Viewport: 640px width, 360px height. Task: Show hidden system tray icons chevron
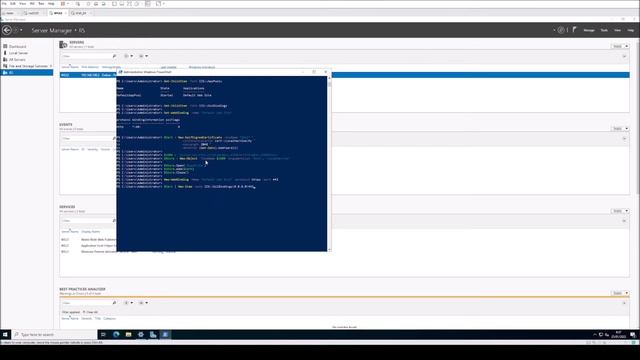pyautogui.click(x=595, y=335)
